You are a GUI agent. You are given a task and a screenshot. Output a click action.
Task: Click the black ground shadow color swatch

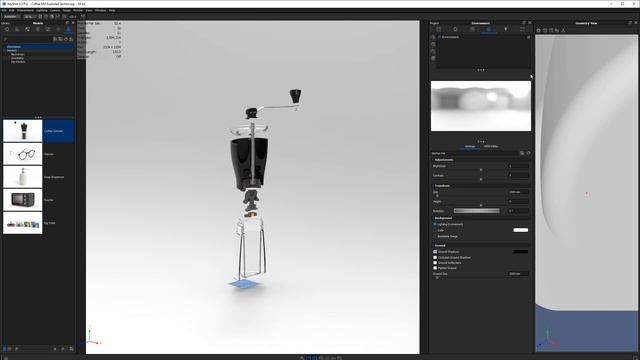point(520,252)
